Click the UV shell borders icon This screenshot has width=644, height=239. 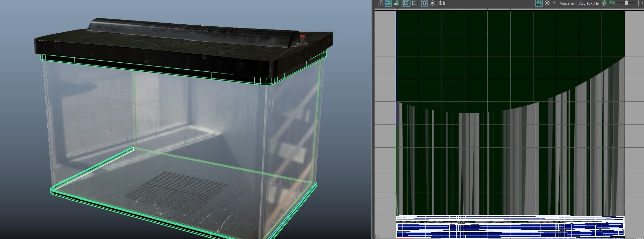(415, 3)
